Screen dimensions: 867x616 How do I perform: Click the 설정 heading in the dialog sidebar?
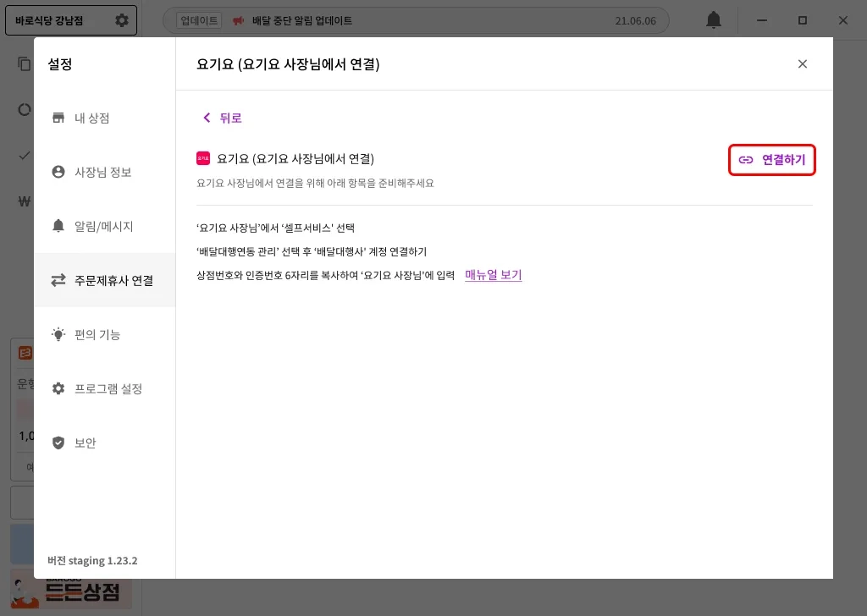click(60, 64)
